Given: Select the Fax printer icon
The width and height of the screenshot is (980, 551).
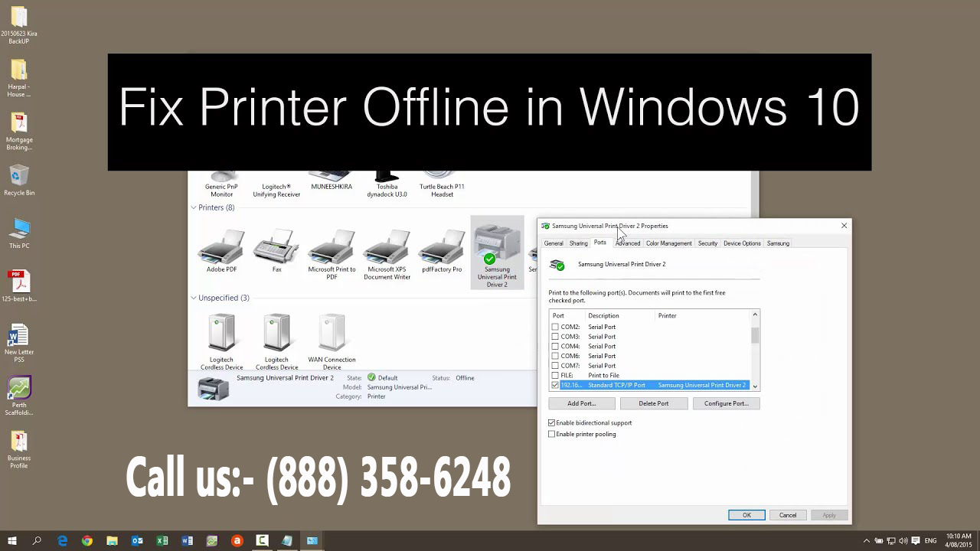Looking at the screenshot, I should pos(276,251).
